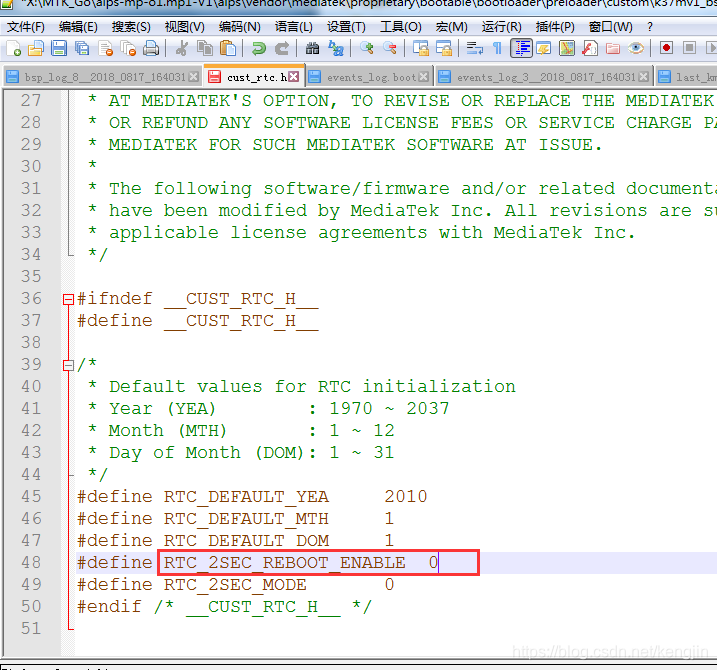Click the #define __CUST_RTC_H__ line

coord(198,321)
